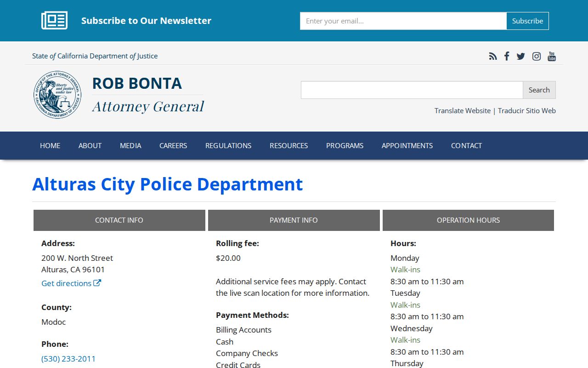This screenshot has width=588, height=368.
Task: Click Walk-ins under Monday
Action: 406,270
